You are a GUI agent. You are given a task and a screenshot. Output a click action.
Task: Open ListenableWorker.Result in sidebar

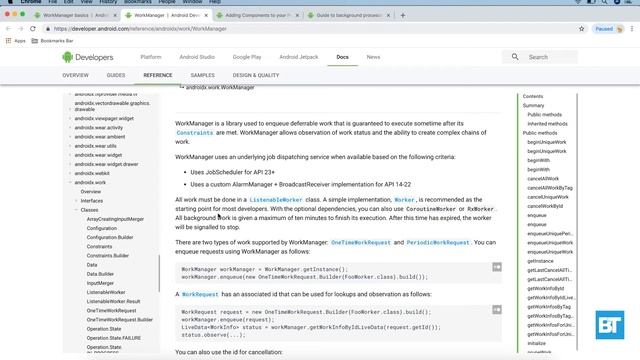pos(113,301)
